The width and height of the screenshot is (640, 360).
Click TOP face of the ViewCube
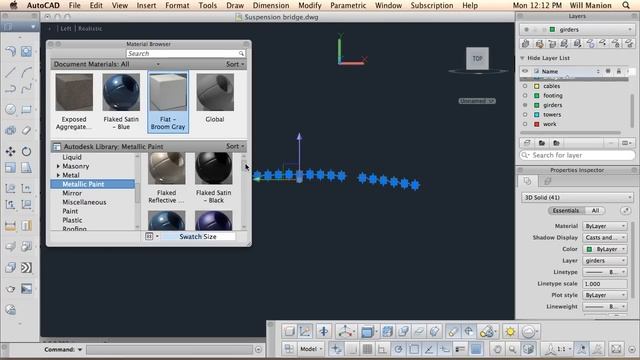coord(477,58)
